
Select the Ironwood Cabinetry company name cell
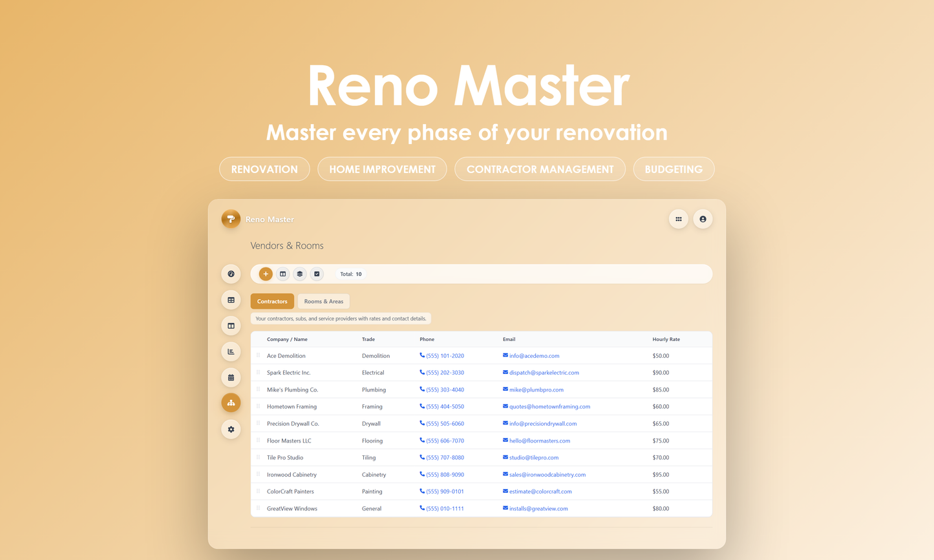point(292,475)
